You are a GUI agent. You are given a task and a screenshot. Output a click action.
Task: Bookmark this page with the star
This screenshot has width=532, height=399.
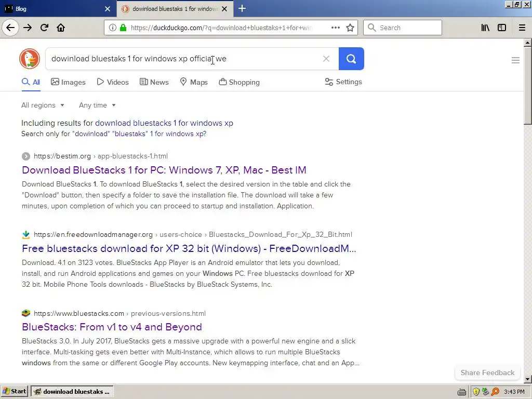click(x=350, y=28)
